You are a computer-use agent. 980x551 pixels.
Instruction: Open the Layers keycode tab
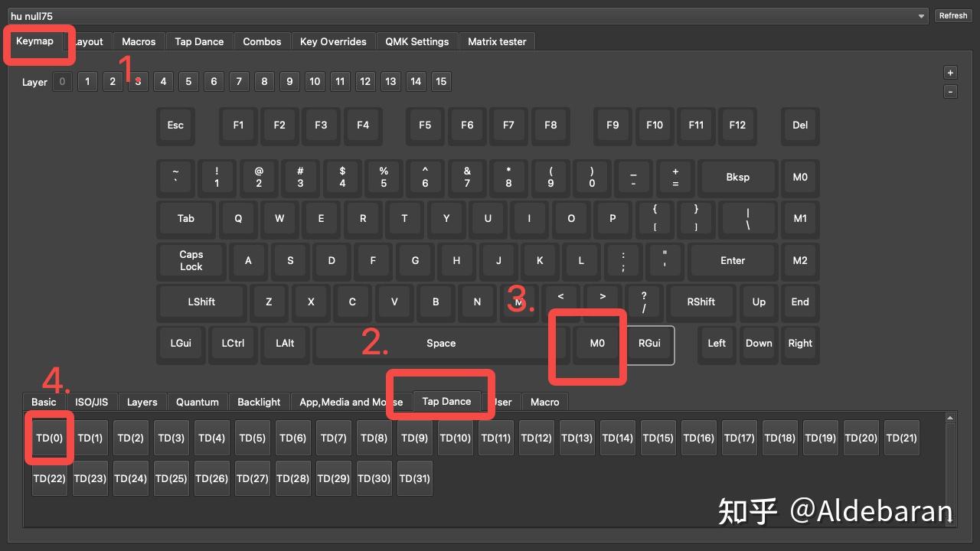tap(142, 402)
